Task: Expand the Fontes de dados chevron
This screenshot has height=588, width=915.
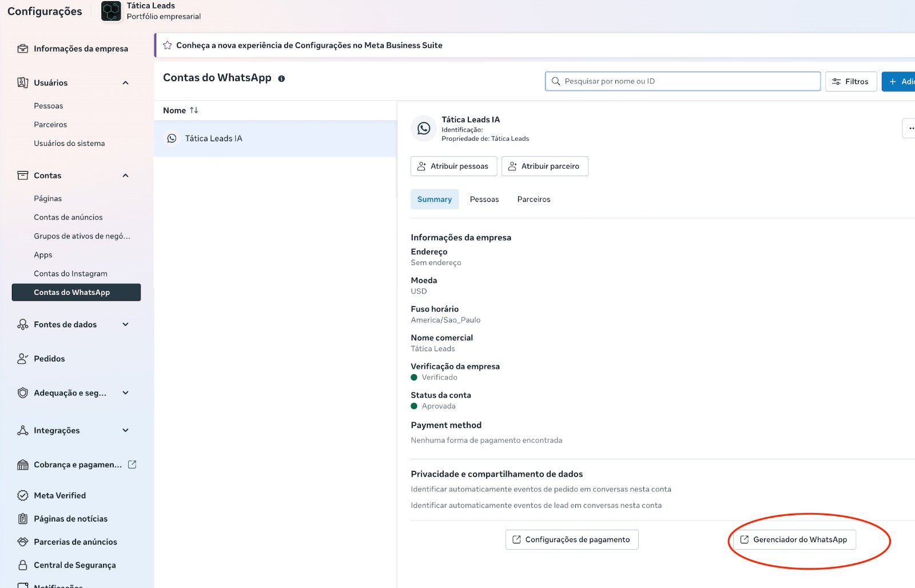Action: pos(126,324)
